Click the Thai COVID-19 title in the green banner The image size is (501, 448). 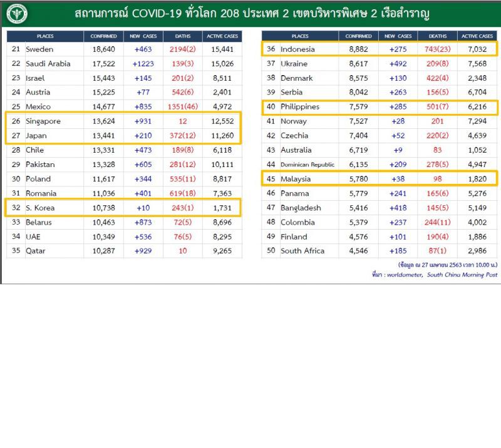[x=252, y=13]
